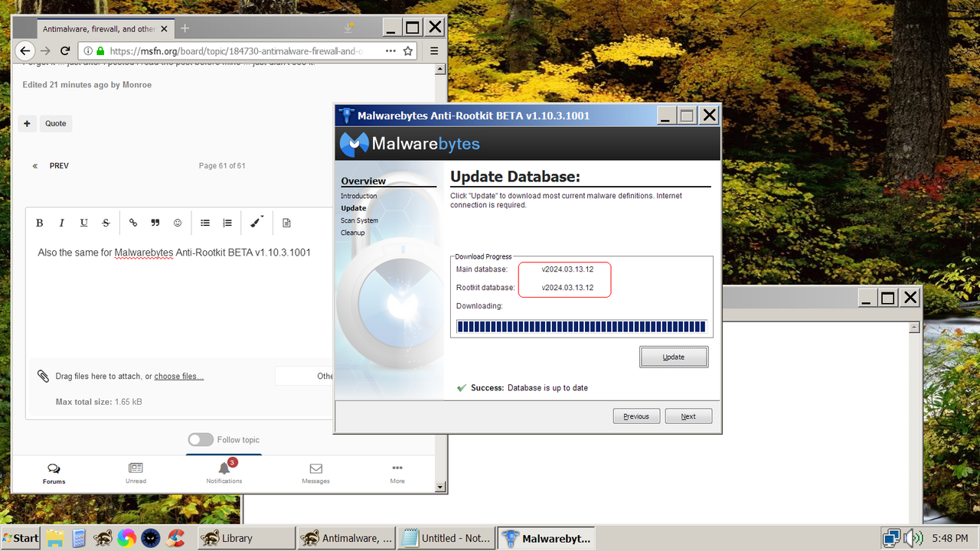Open emoji picker in forum editor
The height and width of the screenshot is (551, 980).
178,223
